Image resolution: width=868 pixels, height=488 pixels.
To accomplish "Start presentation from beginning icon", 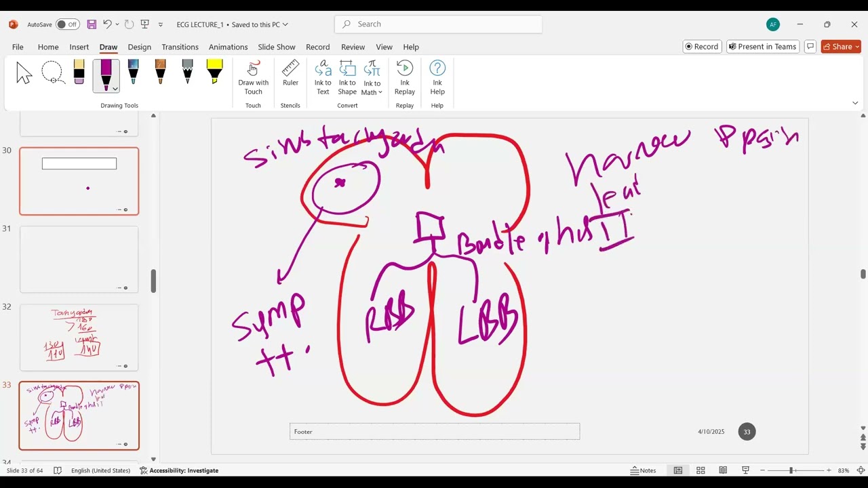I will 144,24.
